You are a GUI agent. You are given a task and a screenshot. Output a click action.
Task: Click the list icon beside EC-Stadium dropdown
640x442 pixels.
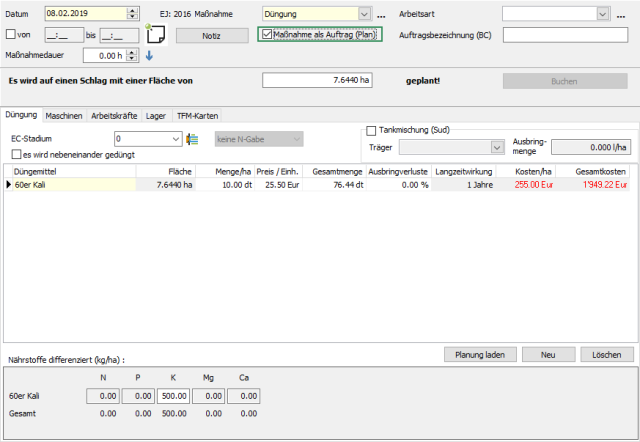click(192, 139)
